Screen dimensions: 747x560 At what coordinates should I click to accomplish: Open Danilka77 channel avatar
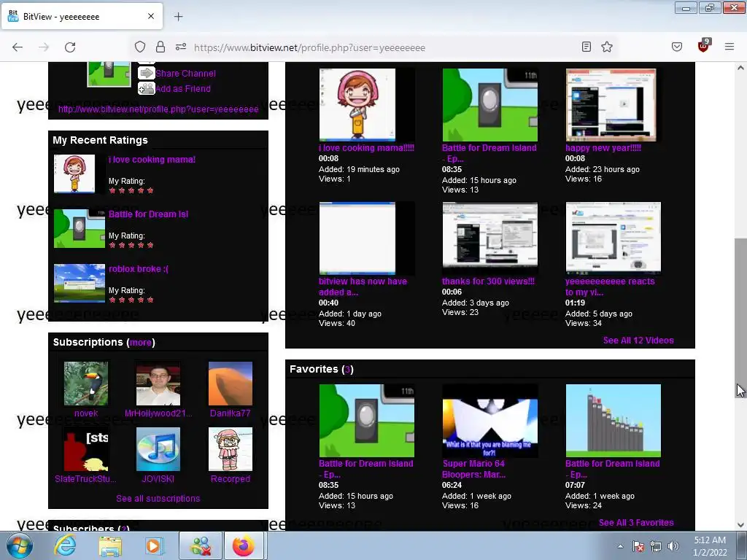(x=230, y=384)
